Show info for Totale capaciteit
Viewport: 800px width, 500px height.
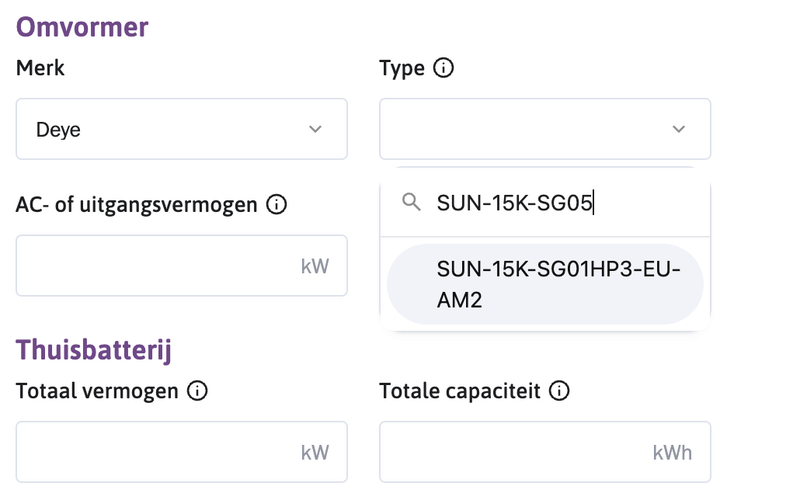(x=559, y=391)
